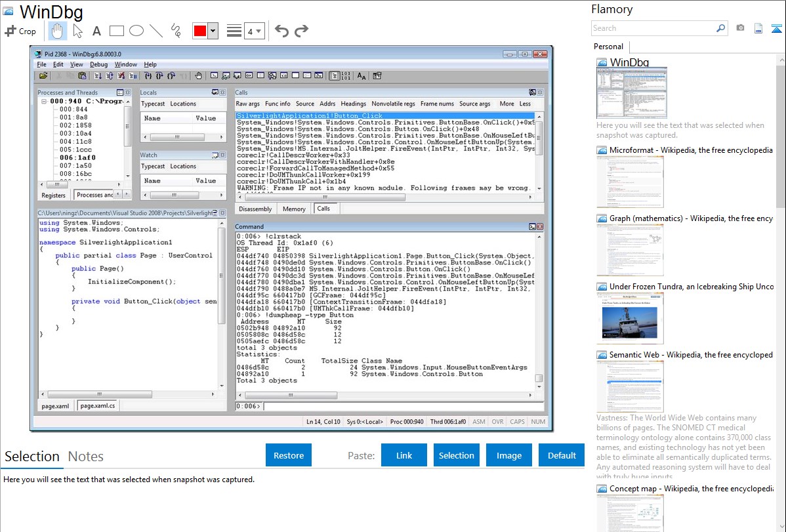This screenshot has height=532, width=786.
Task: Click the Memory tab below Calls panel
Action: (x=294, y=209)
